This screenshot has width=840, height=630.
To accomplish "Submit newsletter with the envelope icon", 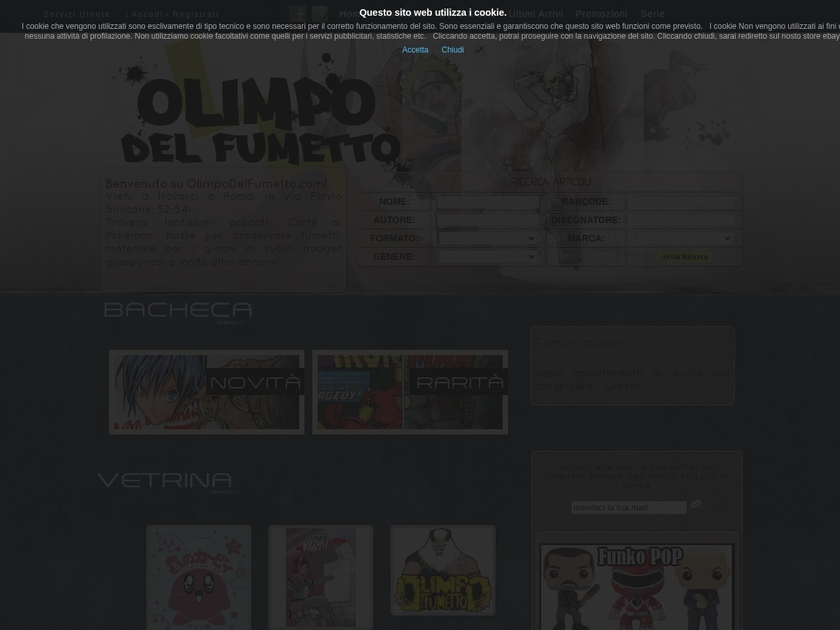I will coord(696,505).
